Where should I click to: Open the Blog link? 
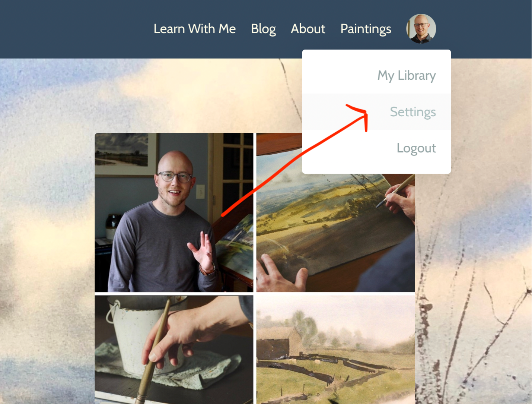(263, 29)
